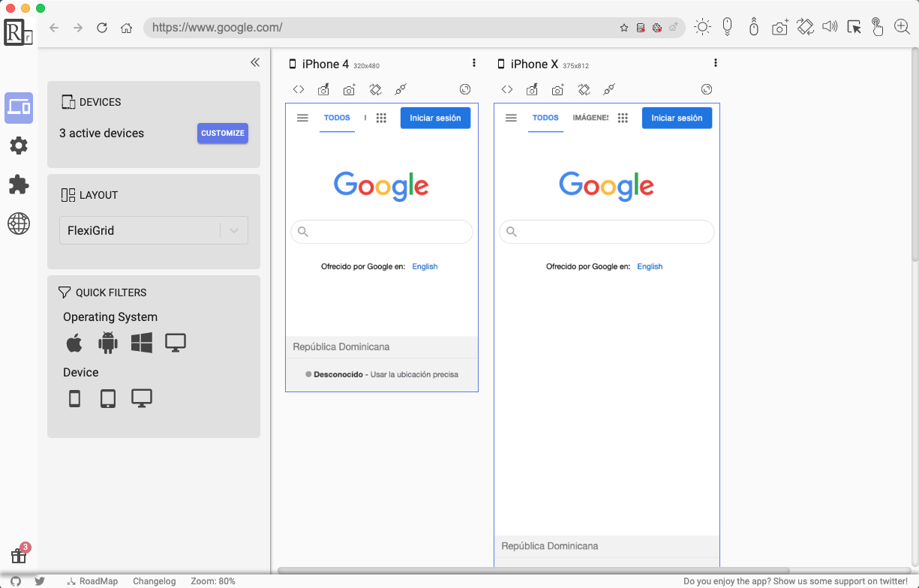
Task: Click English link in iPhone X preview
Action: click(650, 266)
